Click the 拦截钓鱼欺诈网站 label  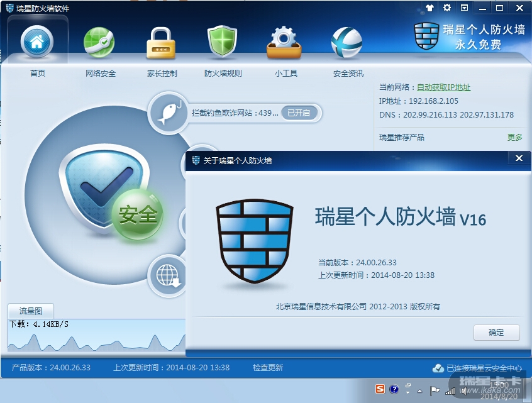(x=235, y=113)
